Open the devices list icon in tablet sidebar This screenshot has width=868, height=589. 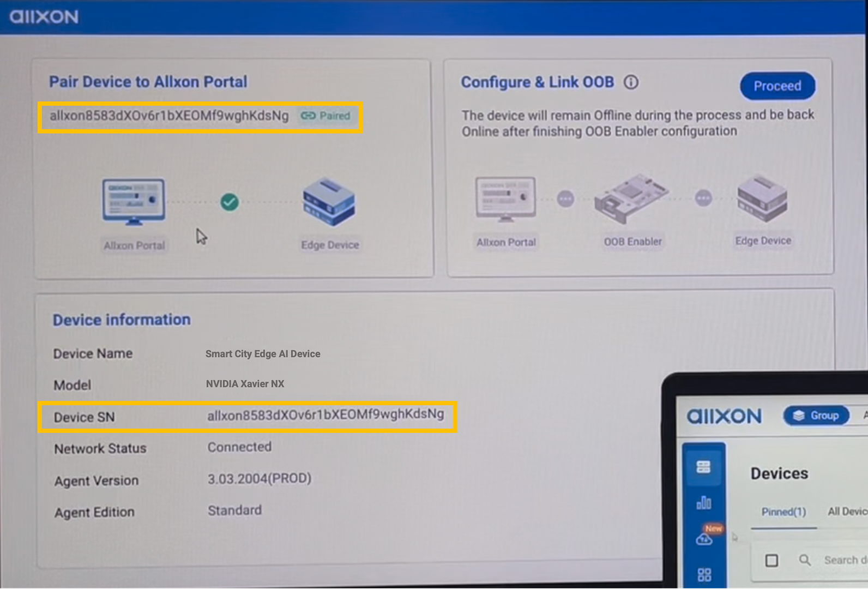click(703, 467)
